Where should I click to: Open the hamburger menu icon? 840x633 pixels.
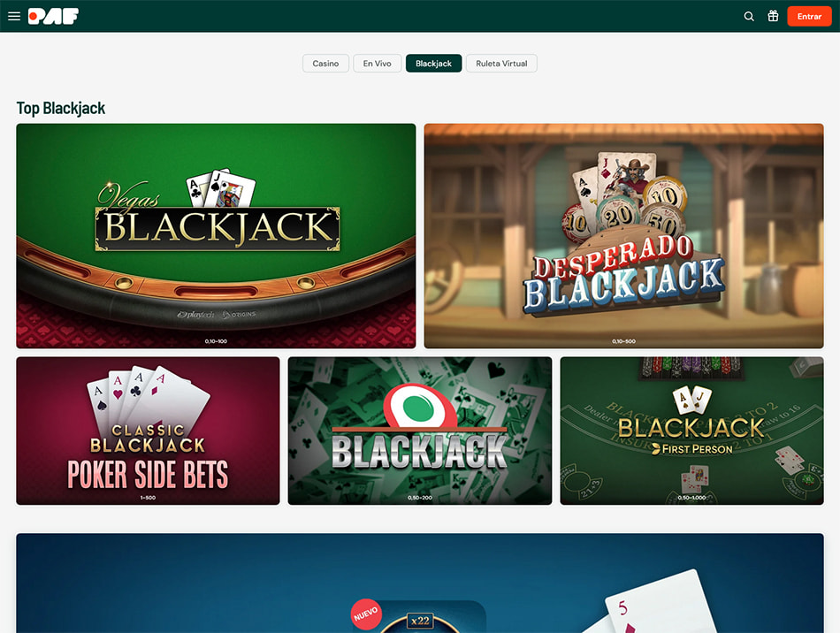pos(14,16)
